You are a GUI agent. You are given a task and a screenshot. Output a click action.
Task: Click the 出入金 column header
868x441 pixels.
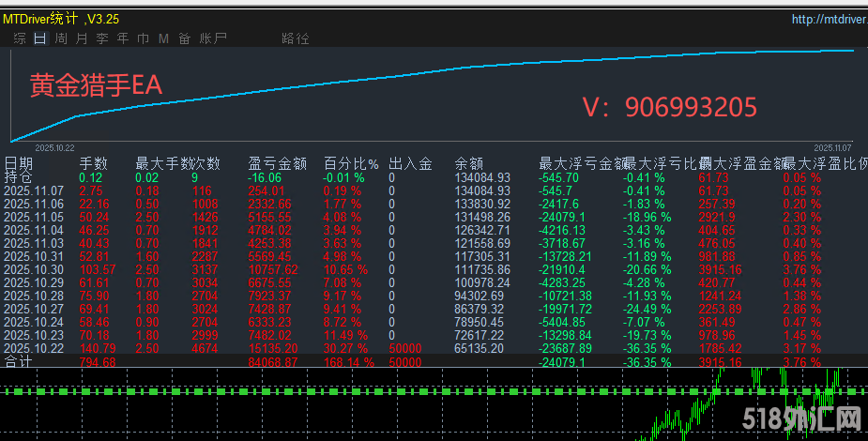(410, 164)
